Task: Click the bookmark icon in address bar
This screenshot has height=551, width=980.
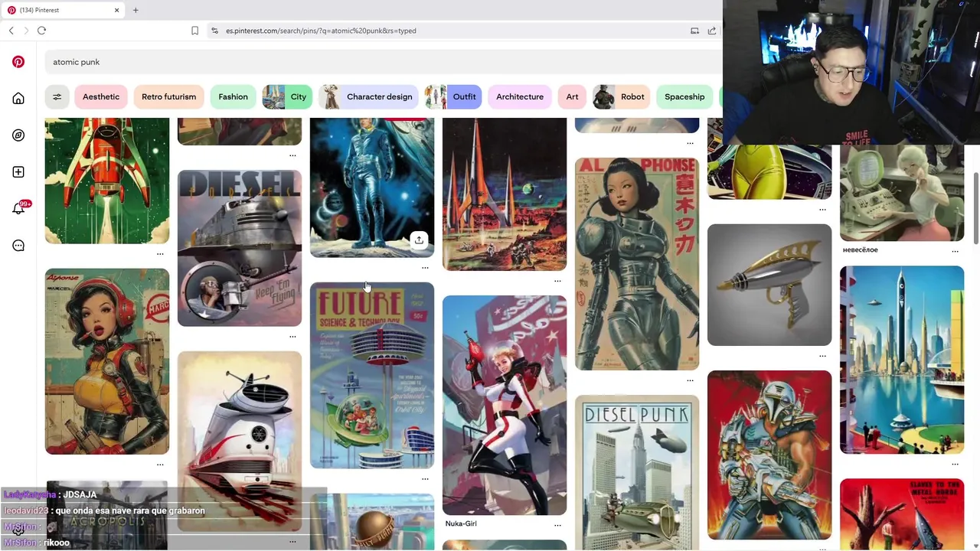Action: click(194, 31)
